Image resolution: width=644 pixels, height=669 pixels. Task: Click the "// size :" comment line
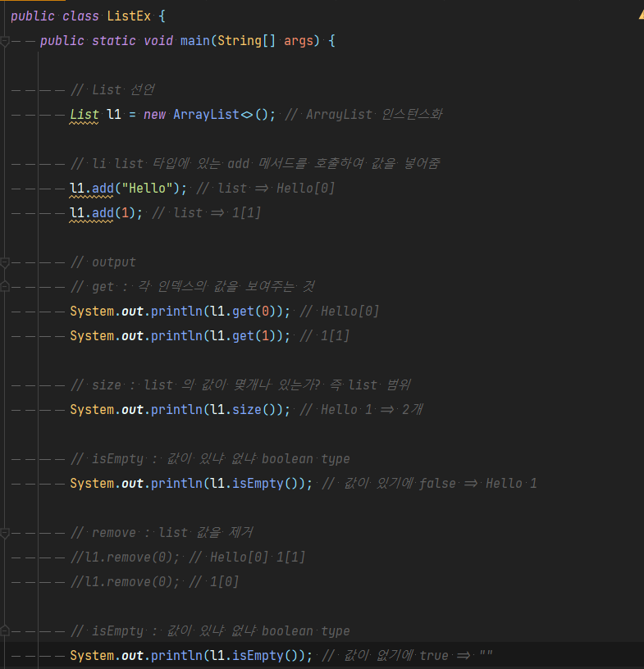240,385
